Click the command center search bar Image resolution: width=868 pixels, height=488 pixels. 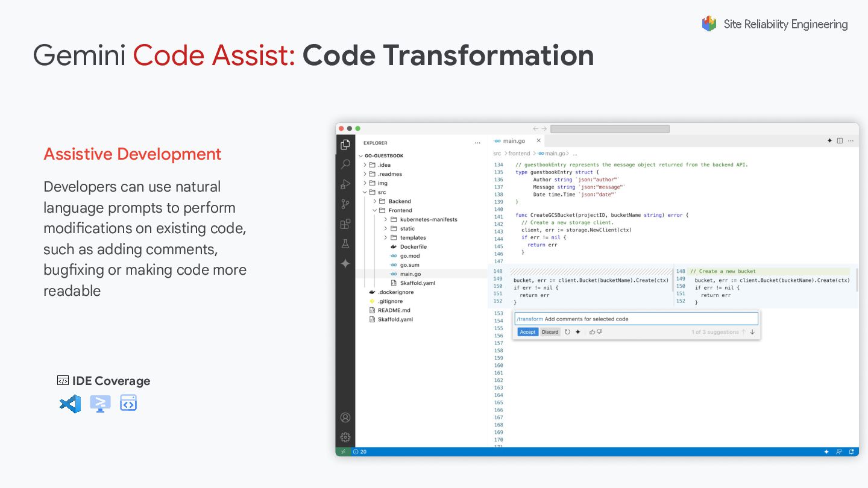click(609, 129)
